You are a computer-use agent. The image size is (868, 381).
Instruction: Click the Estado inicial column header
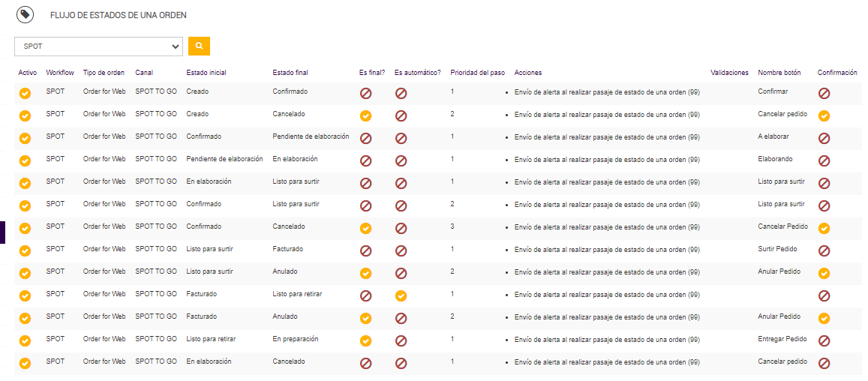tap(206, 73)
